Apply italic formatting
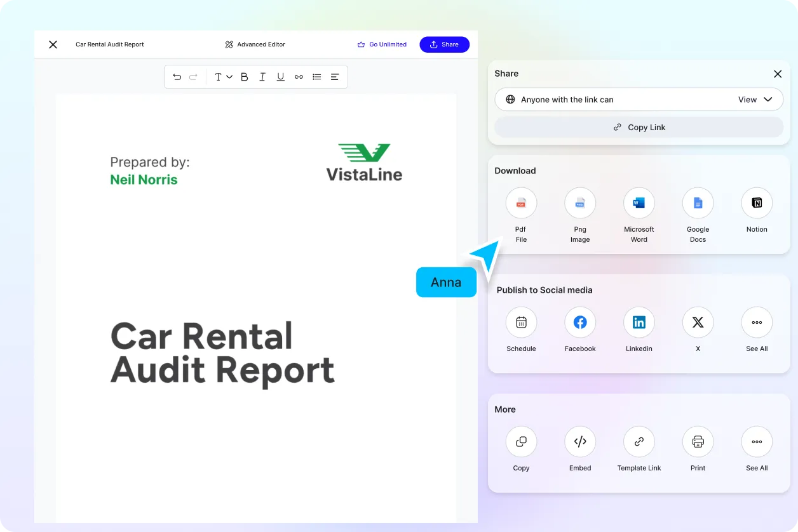The height and width of the screenshot is (532, 798). [x=262, y=76]
